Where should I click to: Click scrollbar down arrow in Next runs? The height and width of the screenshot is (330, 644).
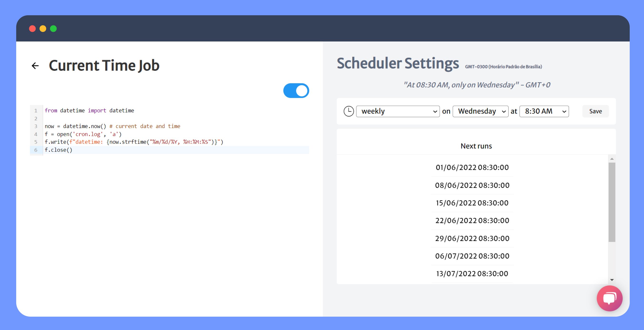point(612,280)
